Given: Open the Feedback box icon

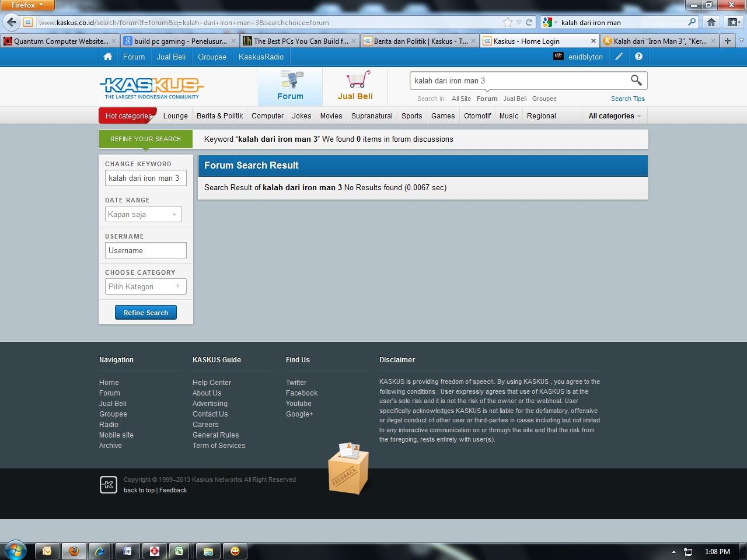Looking at the screenshot, I should pos(348,468).
